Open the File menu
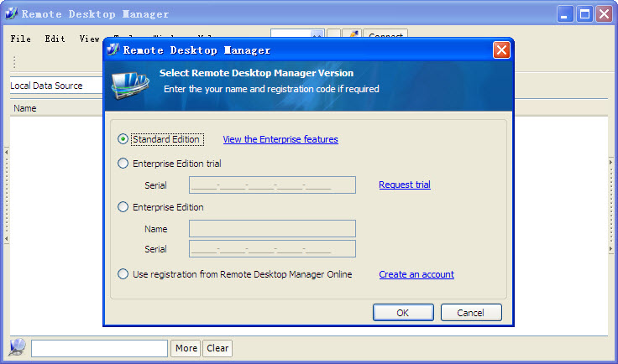618x364 pixels. point(21,39)
